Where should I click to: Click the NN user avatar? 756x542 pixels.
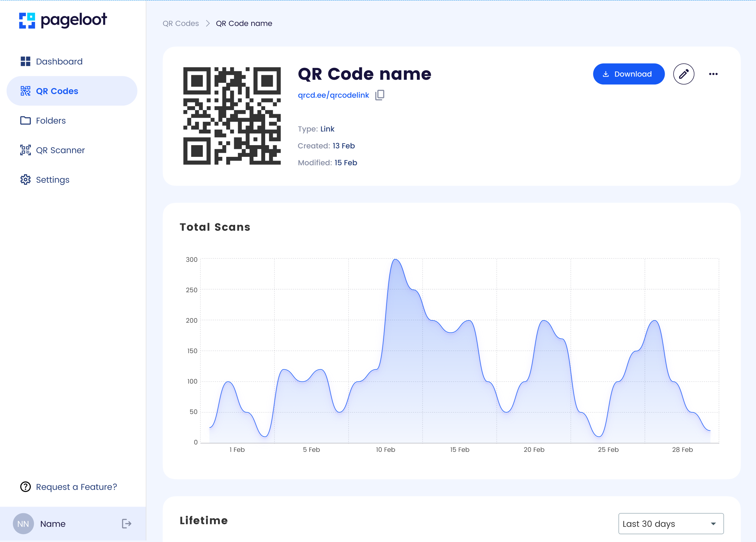[23, 524]
